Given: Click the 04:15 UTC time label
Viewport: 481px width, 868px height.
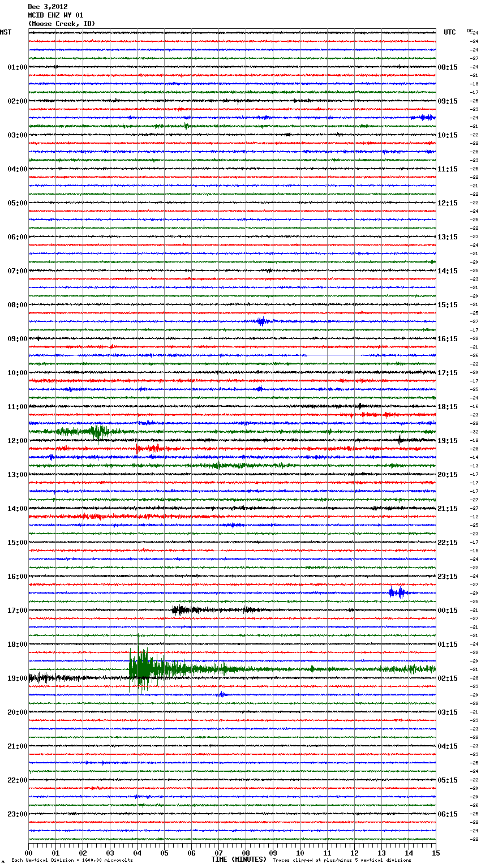Looking at the screenshot, I should 448,746.
